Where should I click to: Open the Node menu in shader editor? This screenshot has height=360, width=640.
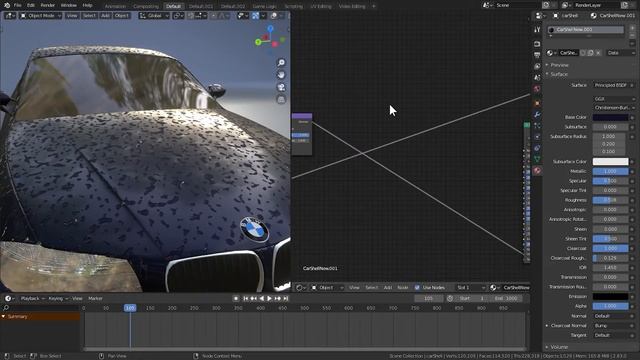coord(402,287)
